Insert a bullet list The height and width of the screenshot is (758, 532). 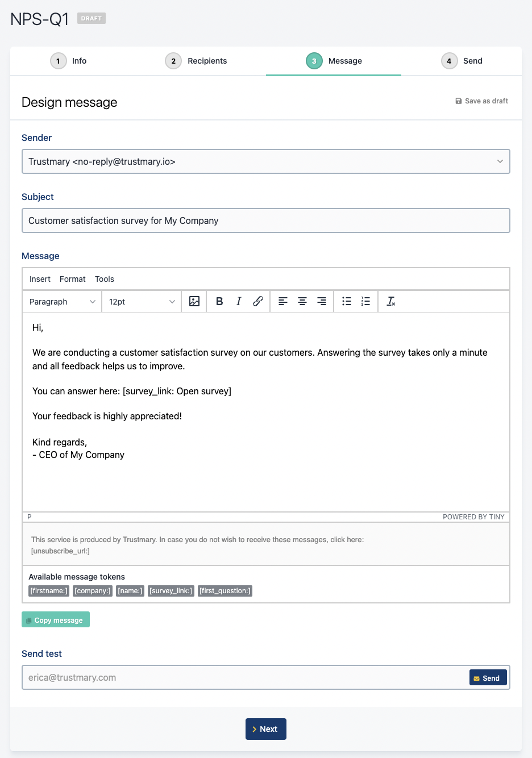pos(347,301)
